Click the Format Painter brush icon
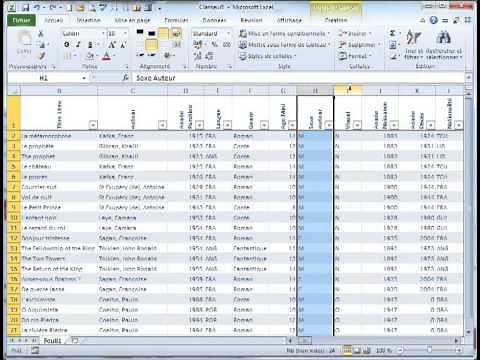This screenshot has width=480, height=360. (x=41, y=56)
